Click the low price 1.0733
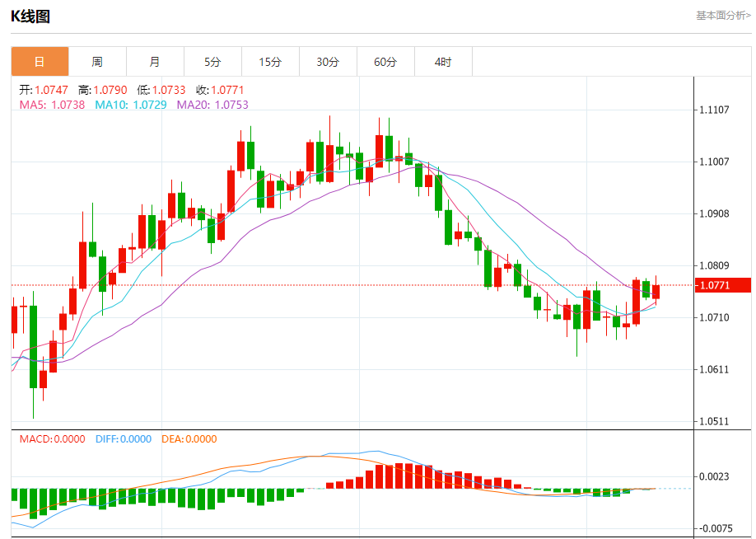 pos(169,90)
